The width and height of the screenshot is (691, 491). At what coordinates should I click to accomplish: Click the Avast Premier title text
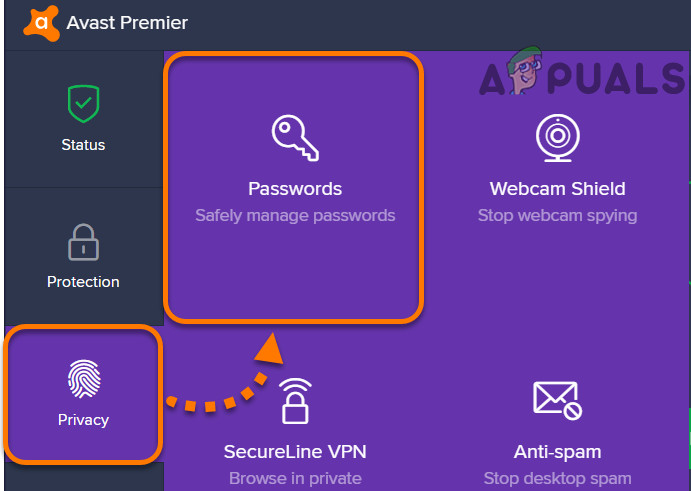click(x=127, y=22)
